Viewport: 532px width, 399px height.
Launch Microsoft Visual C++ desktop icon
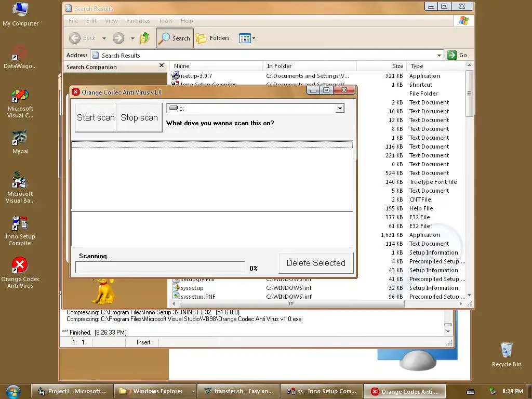[20, 103]
